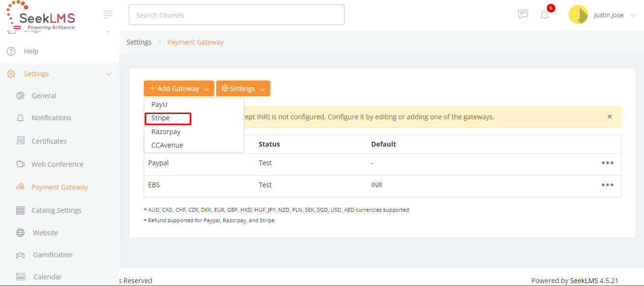Click the Status column header
Viewport: 644px width, 286px height.
(x=269, y=144)
